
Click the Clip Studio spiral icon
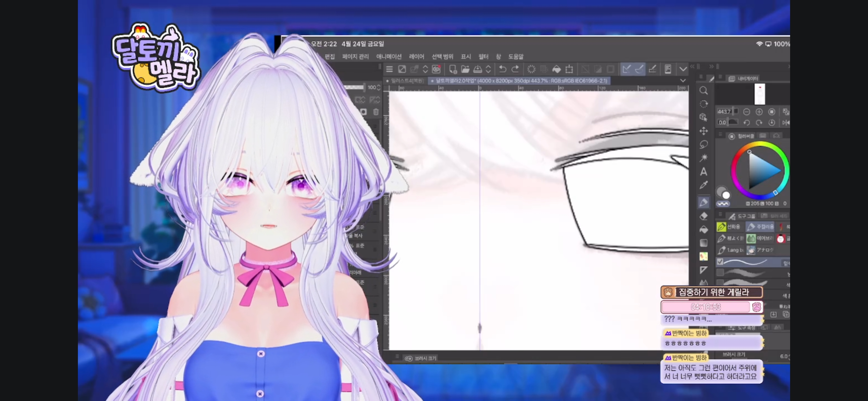436,69
